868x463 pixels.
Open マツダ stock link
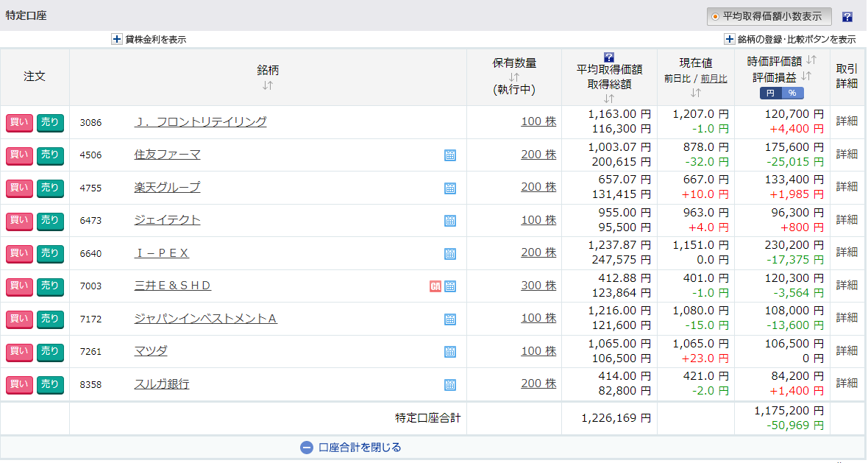pyautogui.click(x=151, y=351)
